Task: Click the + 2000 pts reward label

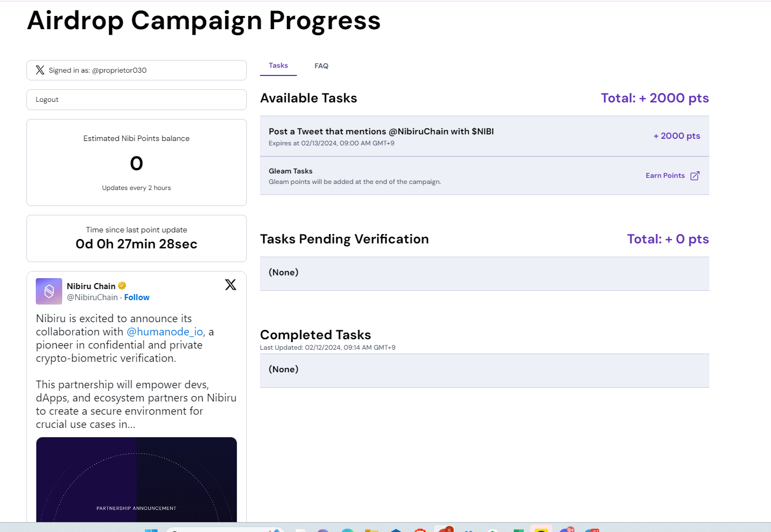Action: [x=677, y=136]
